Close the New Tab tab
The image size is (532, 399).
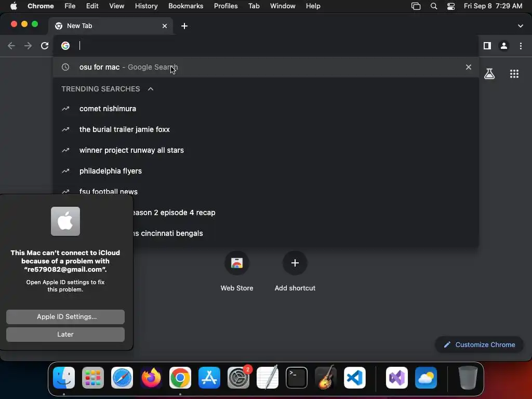pyautogui.click(x=165, y=26)
